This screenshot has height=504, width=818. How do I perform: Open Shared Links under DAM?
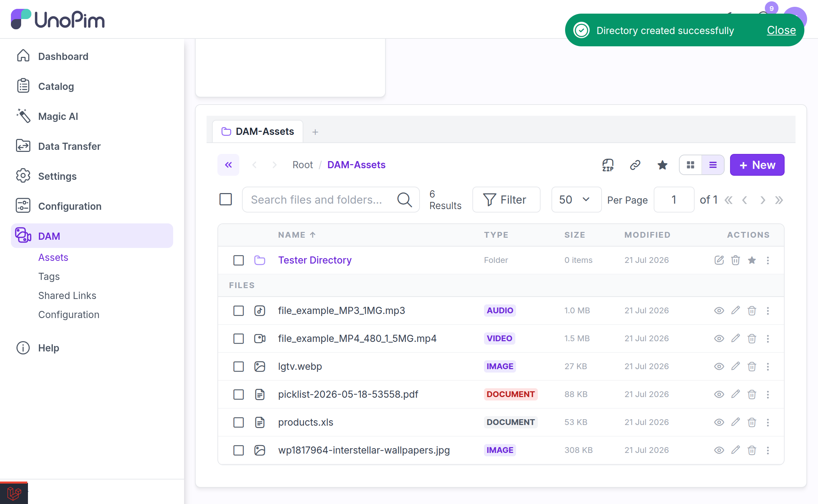coord(67,296)
